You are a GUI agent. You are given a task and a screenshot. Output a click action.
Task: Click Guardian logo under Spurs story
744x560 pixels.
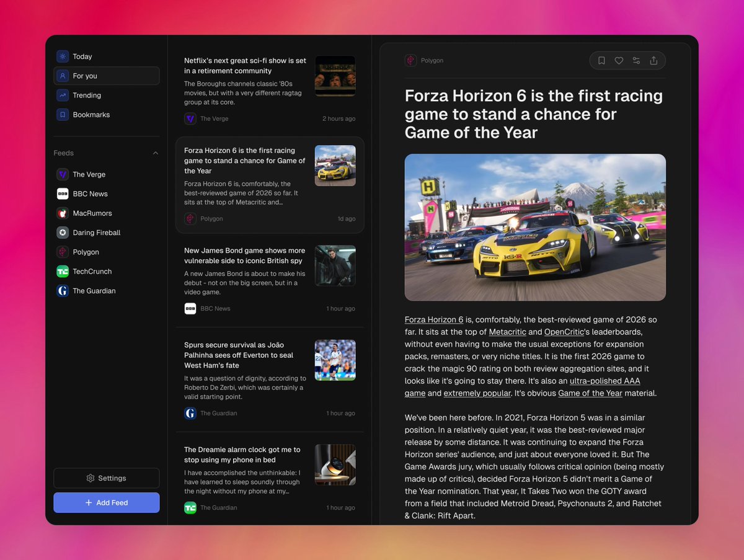point(190,413)
